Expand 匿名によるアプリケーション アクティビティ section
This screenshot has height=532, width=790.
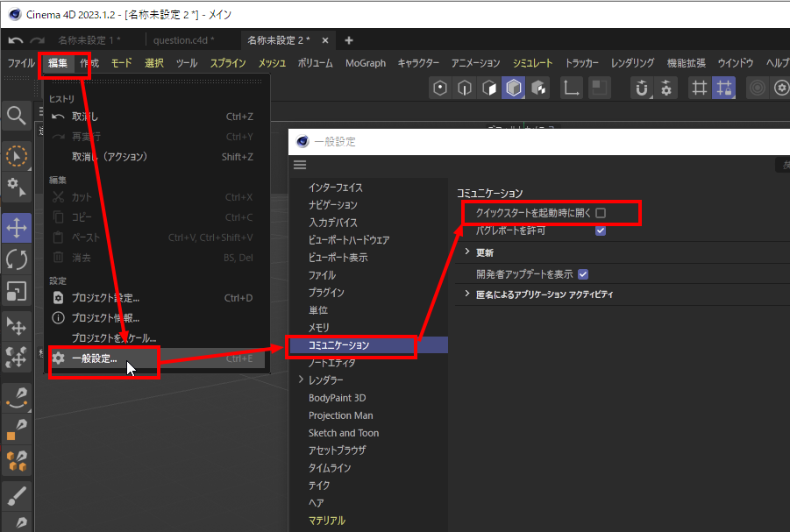tap(467, 294)
